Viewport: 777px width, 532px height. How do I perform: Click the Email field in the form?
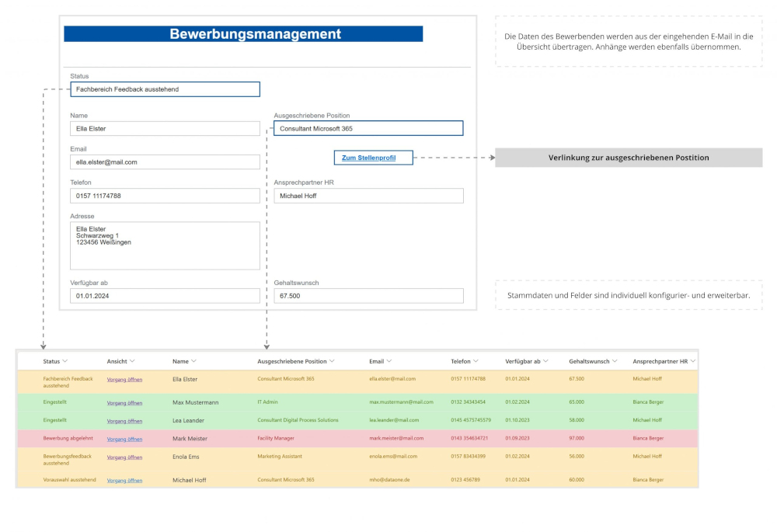[x=165, y=162]
